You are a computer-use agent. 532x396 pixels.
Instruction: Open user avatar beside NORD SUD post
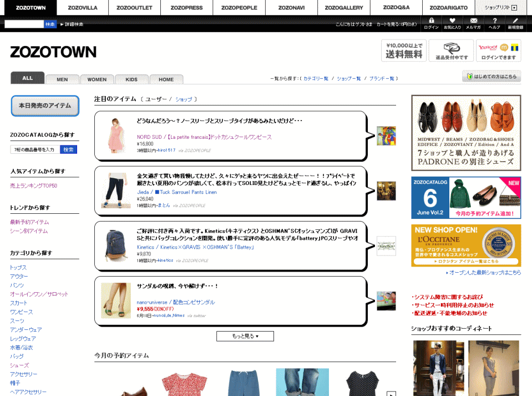(x=386, y=136)
